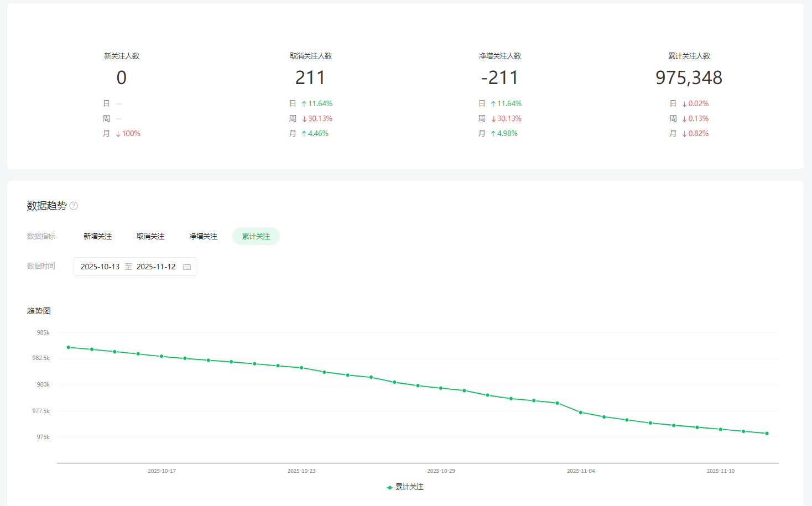The width and height of the screenshot is (812, 506).
Task: Click the 977.5k y-axis label
Action: [41, 411]
